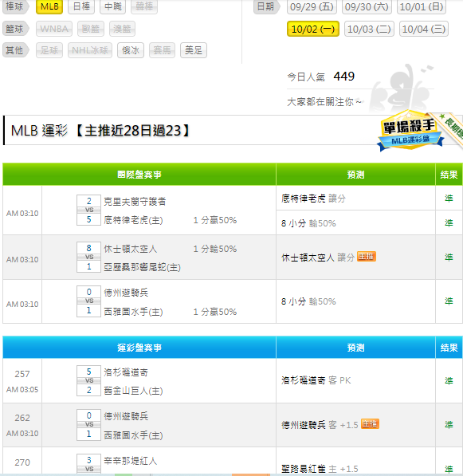Pick the date 10/01 (日)

point(422,6)
